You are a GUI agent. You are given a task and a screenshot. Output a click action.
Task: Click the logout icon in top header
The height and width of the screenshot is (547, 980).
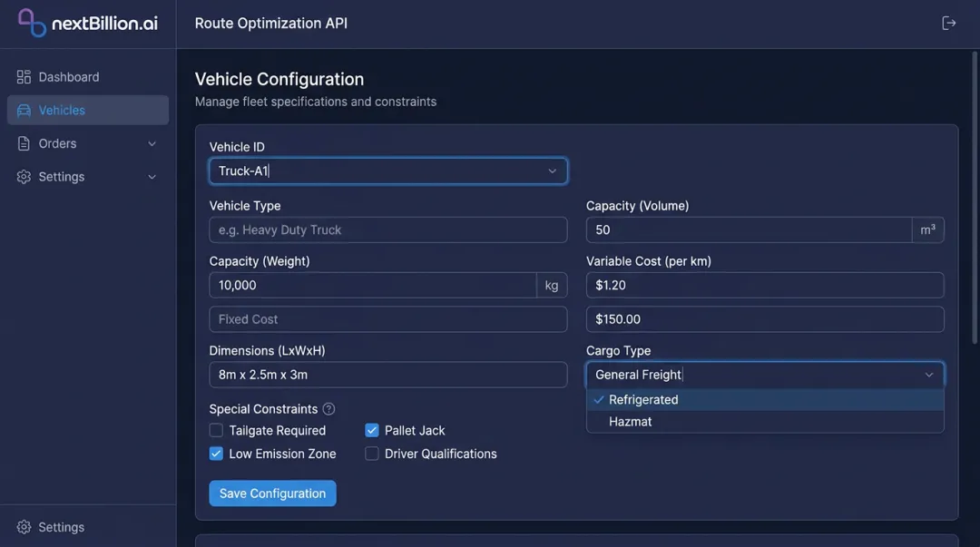(x=949, y=23)
